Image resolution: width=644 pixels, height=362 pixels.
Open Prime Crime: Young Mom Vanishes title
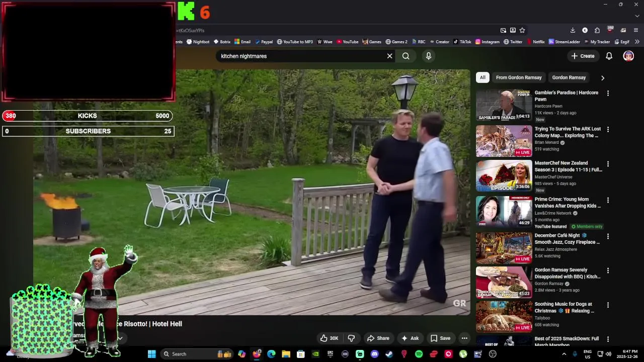click(568, 203)
